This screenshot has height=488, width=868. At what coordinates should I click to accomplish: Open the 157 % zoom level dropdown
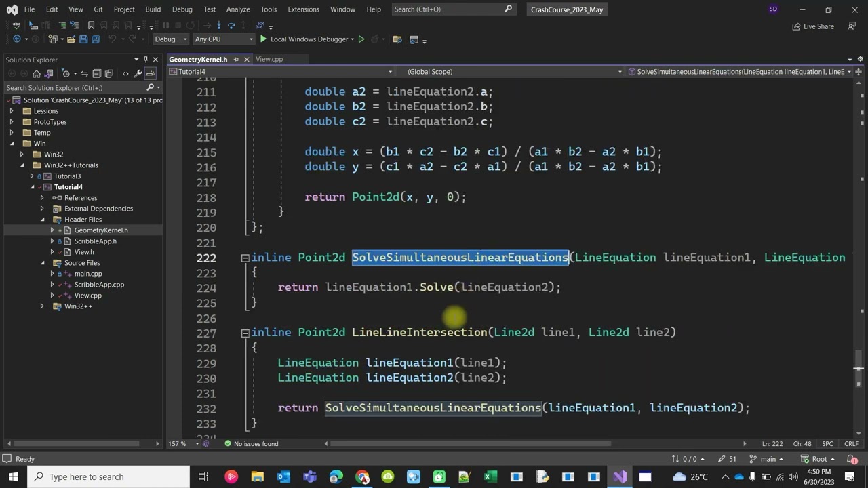click(182, 444)
